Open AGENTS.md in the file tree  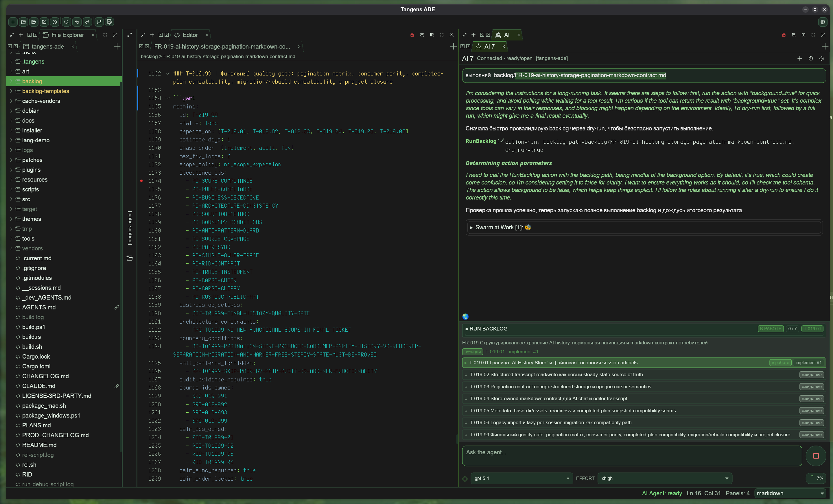pyautogui.click(x=39, y=307)
